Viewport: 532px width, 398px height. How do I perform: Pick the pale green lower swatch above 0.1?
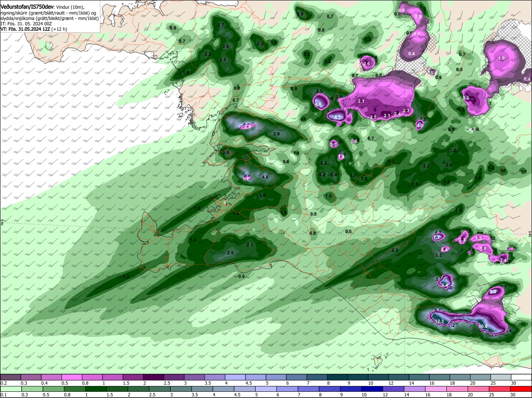pyautogui.click(x=10, y=388)
